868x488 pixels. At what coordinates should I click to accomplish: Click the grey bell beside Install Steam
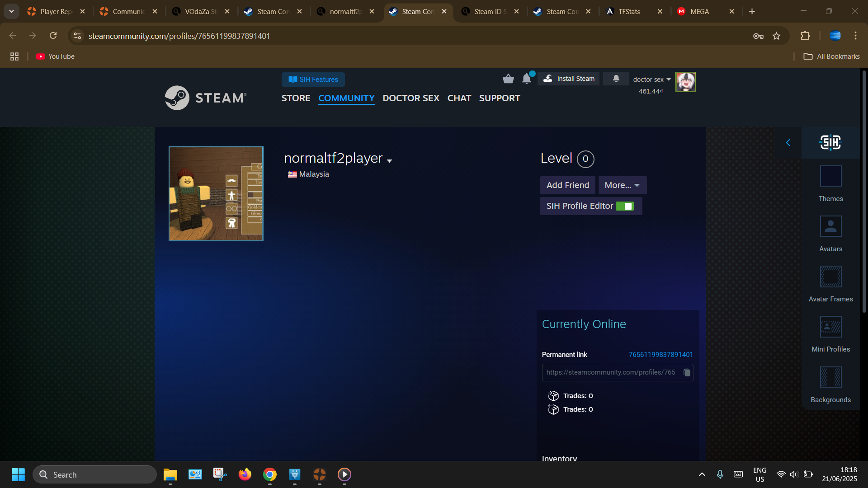(616, 79)
